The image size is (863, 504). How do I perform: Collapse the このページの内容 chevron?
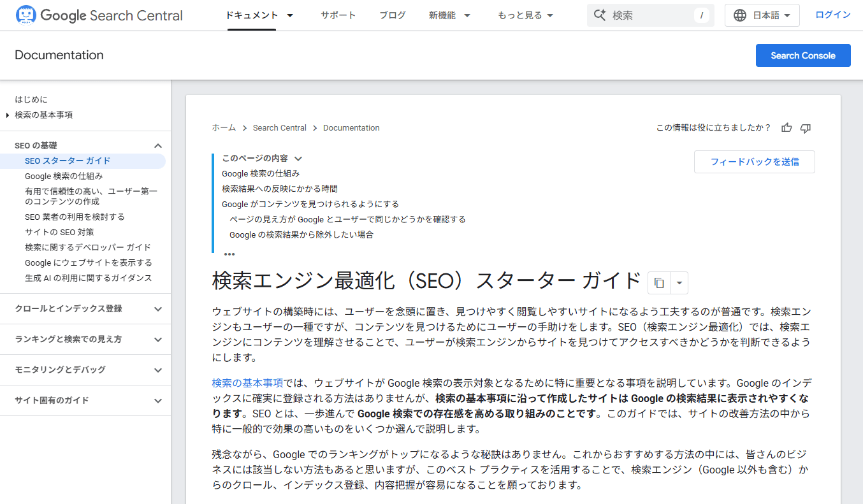tap(298, 159)
